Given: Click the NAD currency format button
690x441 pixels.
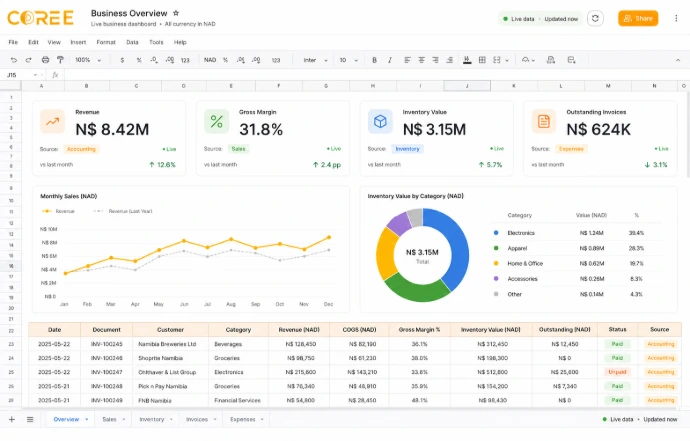Looking at the screenshot, I should (x=210, y=60).
